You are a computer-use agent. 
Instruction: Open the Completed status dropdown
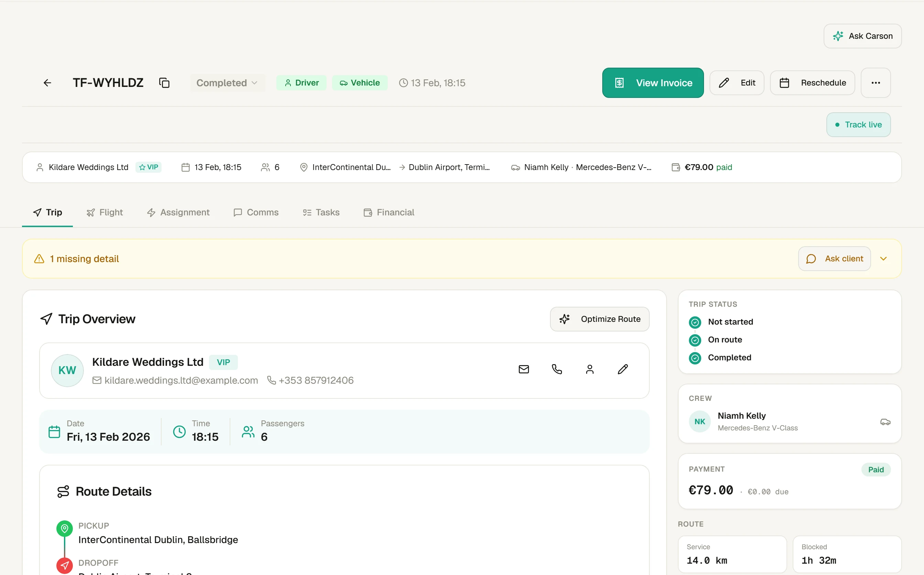click(x=227, y=83)
